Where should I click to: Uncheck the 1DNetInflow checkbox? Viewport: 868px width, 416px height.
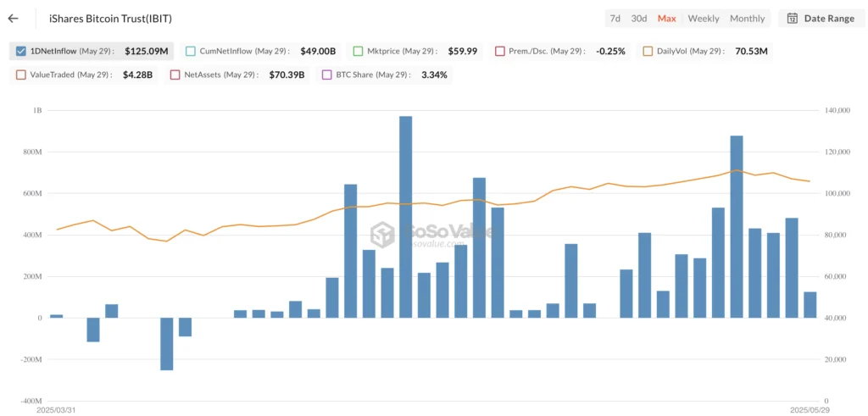coord(21,52)
